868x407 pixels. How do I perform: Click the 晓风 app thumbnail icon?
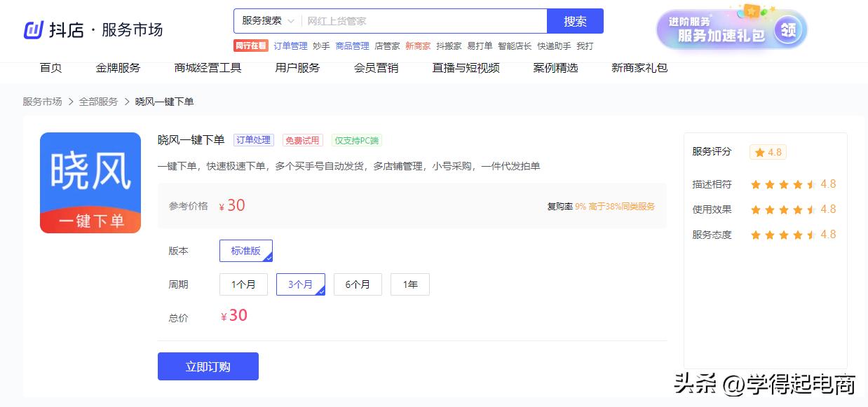[x=90, y=182]
